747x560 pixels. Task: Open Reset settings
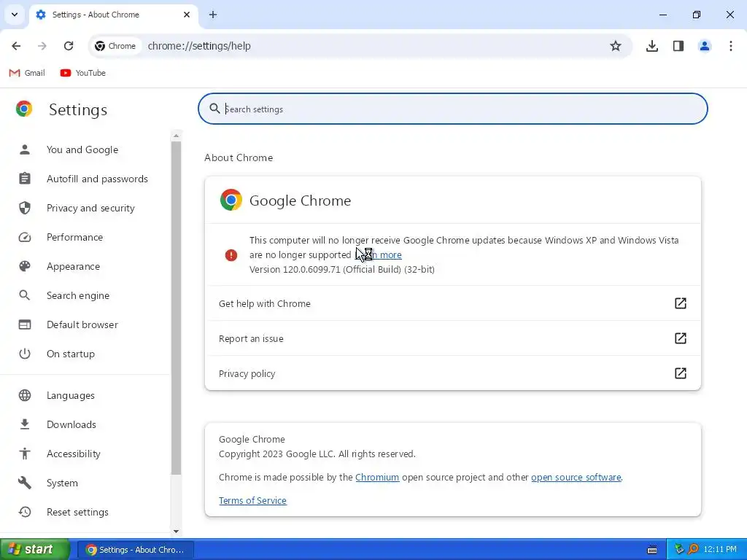[77, 512]
